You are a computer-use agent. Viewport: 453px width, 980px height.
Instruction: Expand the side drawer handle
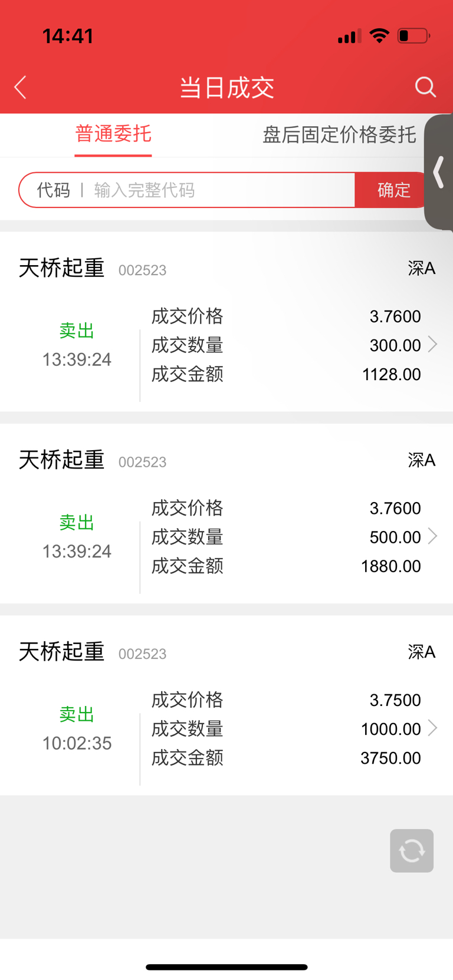click(438, 172)
